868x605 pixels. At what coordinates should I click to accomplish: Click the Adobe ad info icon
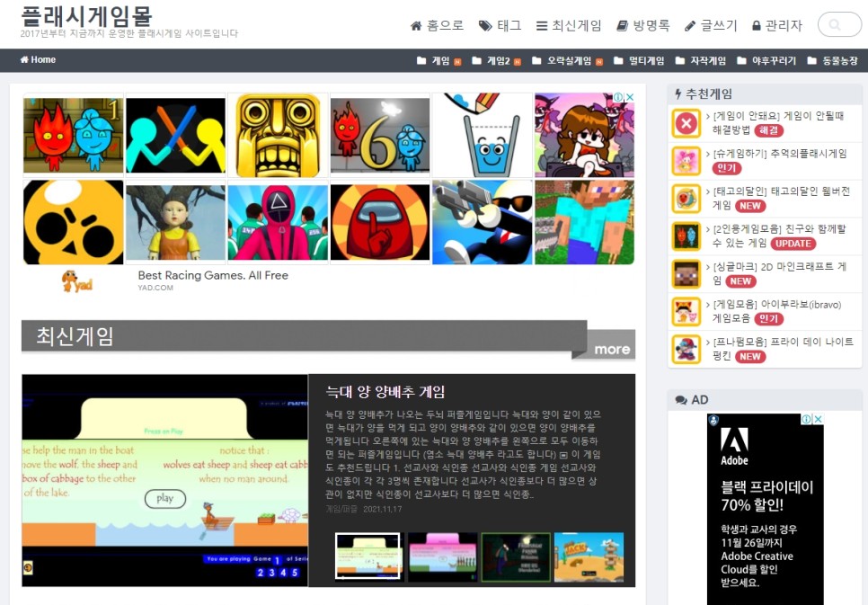[807, 419]
